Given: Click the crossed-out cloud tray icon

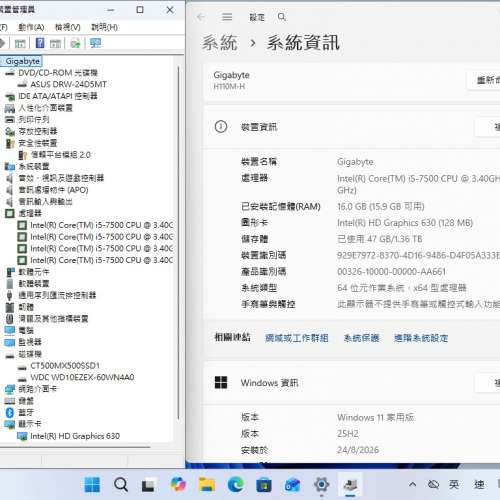Looking at the screenshot, I should (433, 484).
